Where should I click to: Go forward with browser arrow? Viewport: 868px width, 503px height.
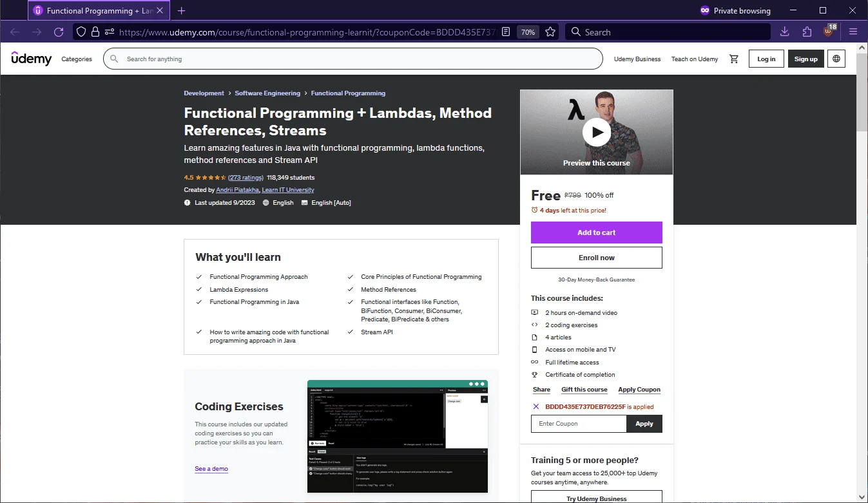[37, 32]
